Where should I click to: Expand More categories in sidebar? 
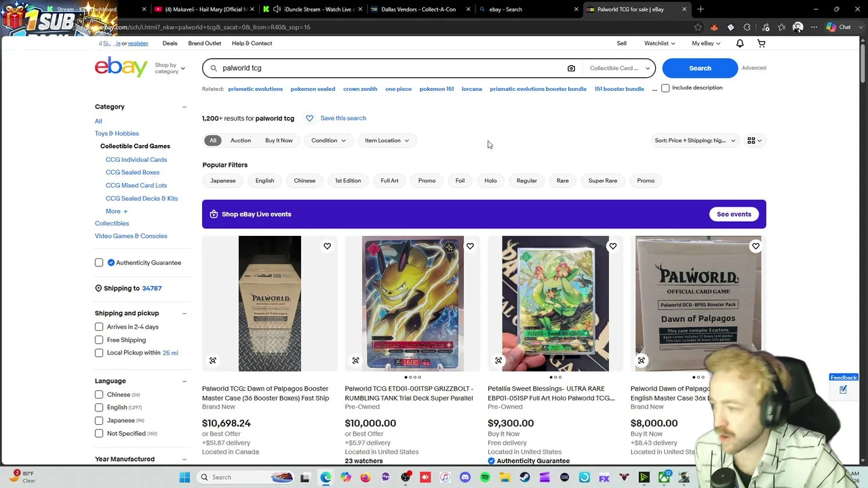click(x=117, y=211)
